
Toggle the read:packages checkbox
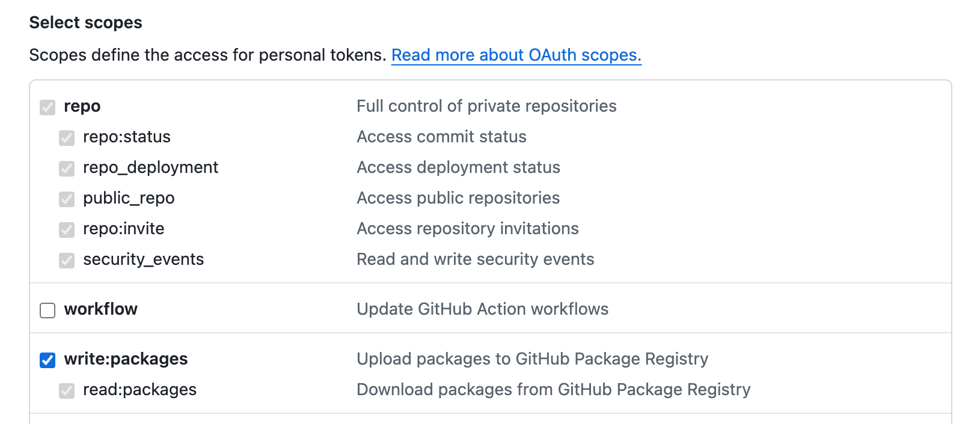pos(66,390)
